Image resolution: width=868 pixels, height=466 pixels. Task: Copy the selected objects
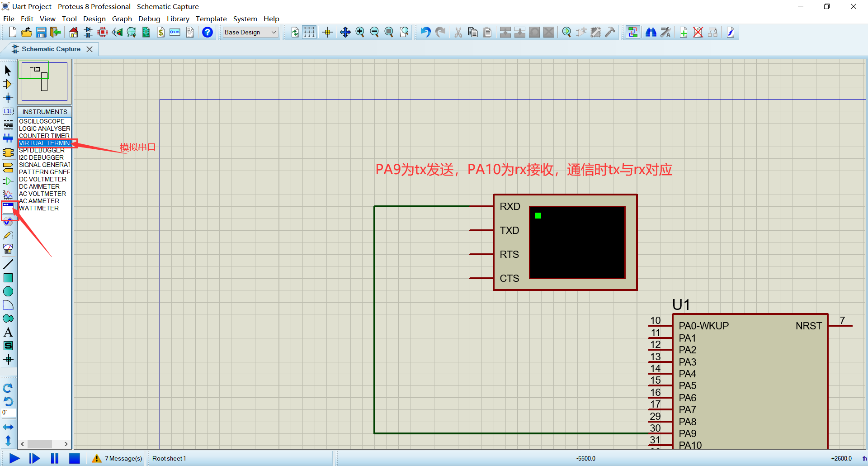click(x=473, y=32)
